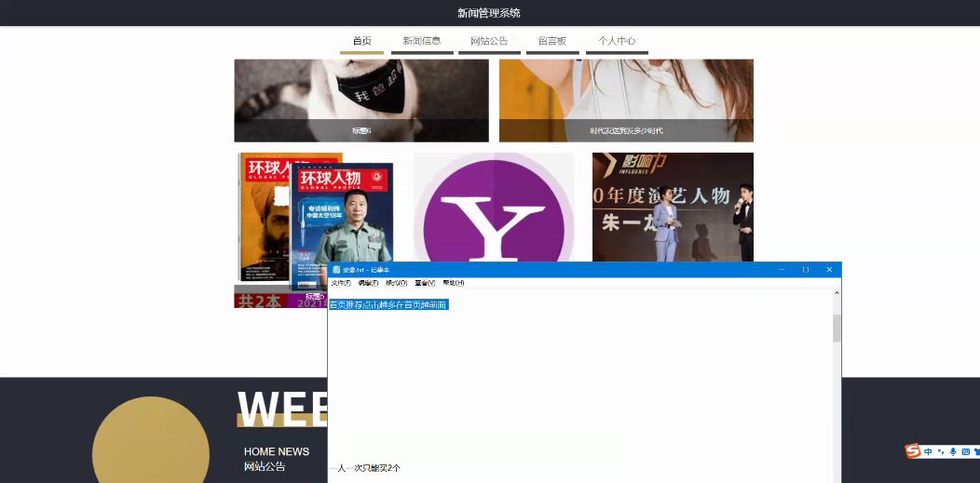The width and height of the screenshot is (980, 483).
Task: Click the Sogou voice input microphone icon
Action: click(953, 451)
